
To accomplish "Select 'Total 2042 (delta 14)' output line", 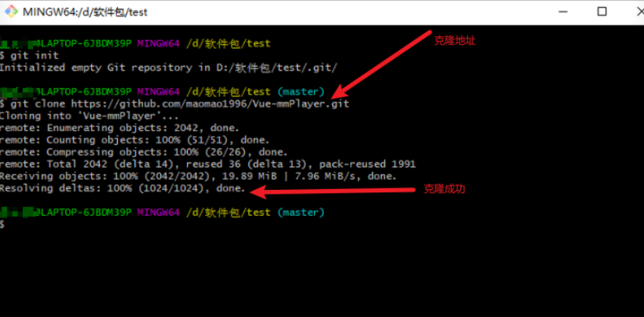I will pos(208,165).
